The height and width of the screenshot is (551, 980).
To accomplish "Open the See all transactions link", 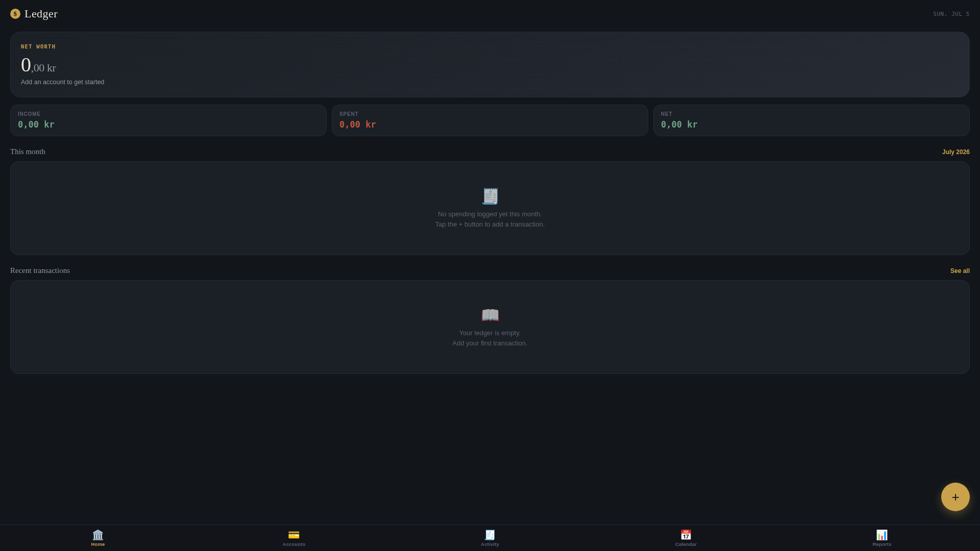I will [x=960, y=271].
